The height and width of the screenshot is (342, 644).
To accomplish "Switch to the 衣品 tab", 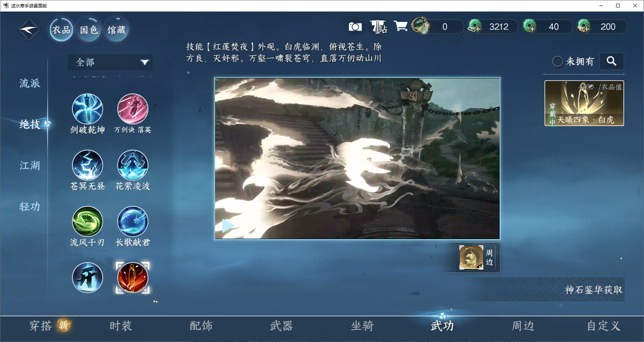I will pyautogui.click(x=61, y=29).
